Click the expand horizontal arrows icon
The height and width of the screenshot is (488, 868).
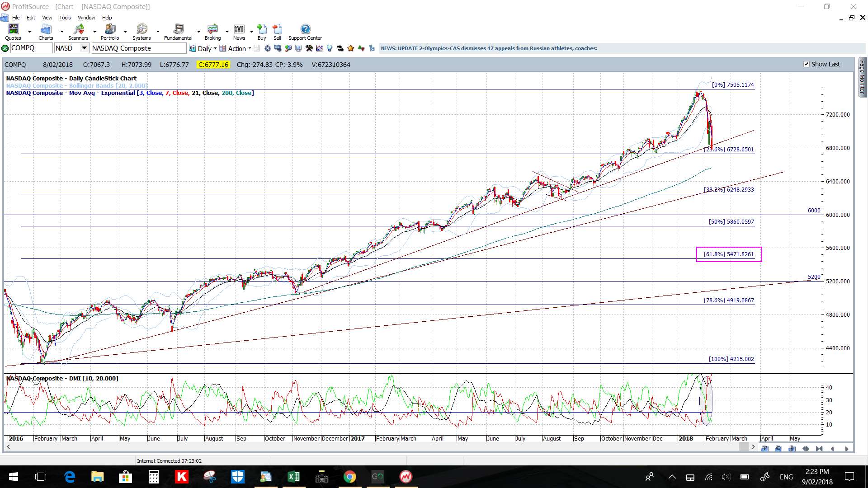[806, 449]
